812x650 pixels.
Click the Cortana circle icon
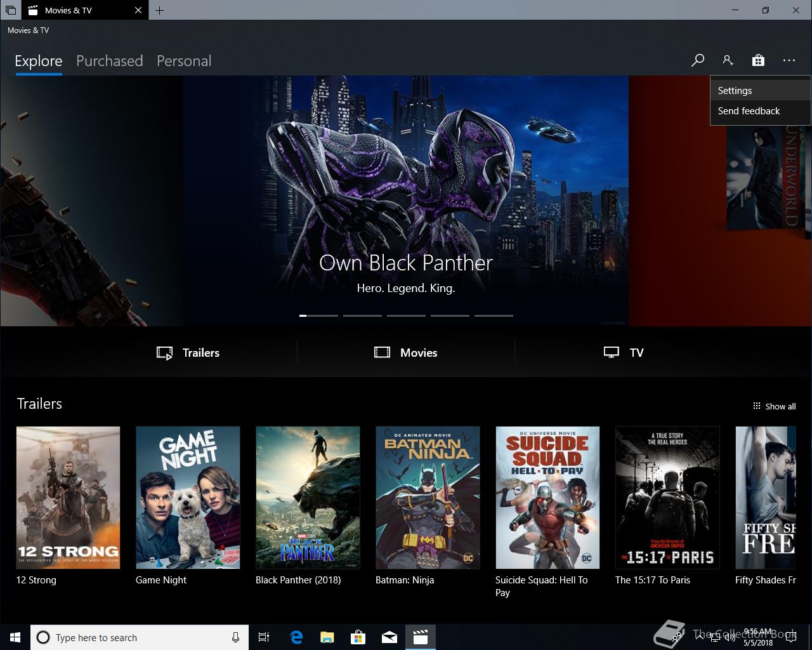(x=43, y=637)
